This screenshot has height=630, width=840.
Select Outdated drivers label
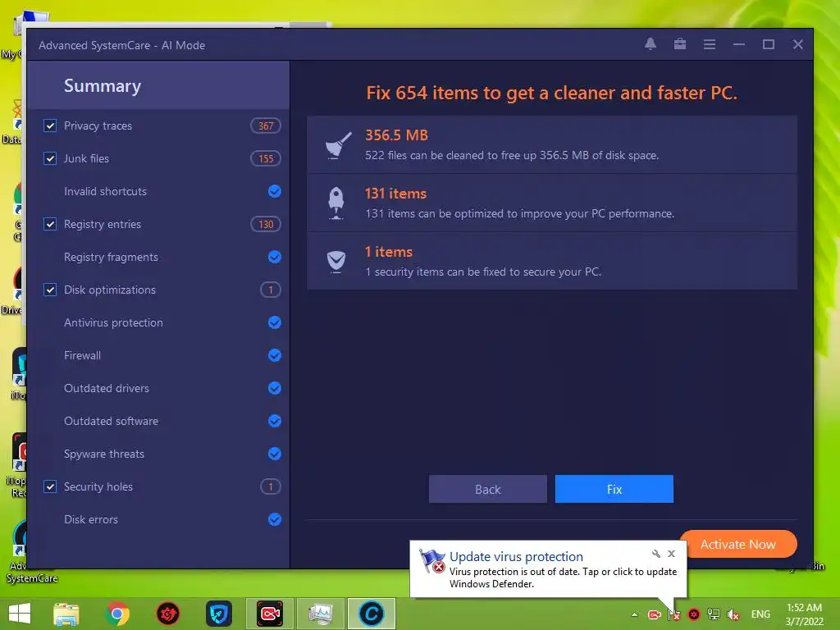pyautogui.click(x=106, y=388)
